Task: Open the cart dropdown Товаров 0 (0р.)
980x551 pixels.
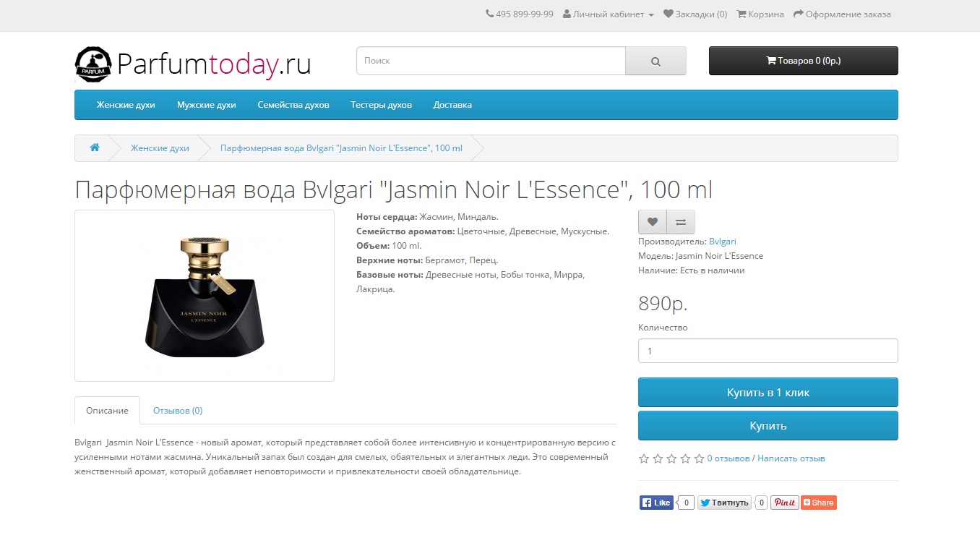Action: pyautogui.click(x=804, y=61)
